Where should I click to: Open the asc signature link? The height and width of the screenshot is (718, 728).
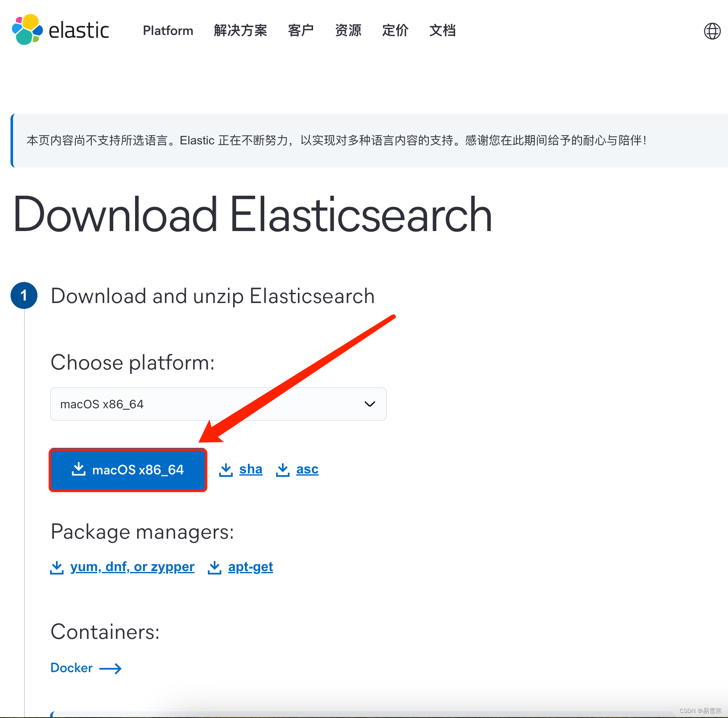[x=307, y=469]
